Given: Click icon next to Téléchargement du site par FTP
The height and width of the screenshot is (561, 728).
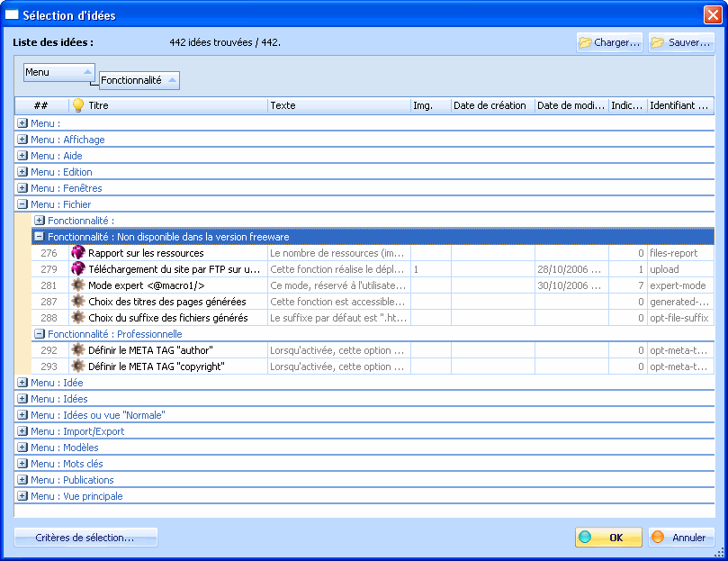Looking at the screenshot, I should click(x=78, y=269).
